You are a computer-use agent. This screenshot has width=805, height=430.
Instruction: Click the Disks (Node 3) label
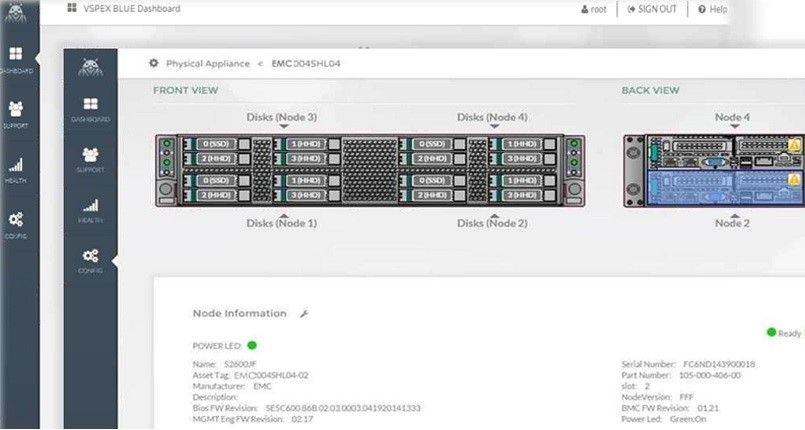point(282,117)
